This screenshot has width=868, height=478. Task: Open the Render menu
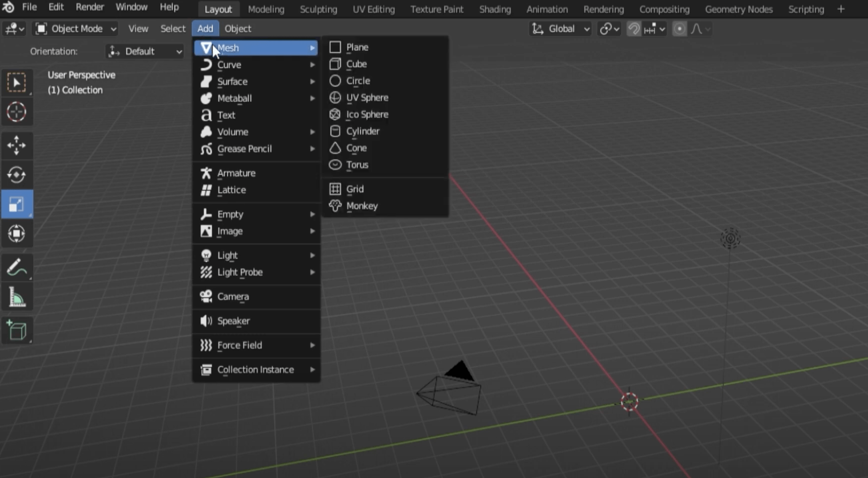pos(89,7)
